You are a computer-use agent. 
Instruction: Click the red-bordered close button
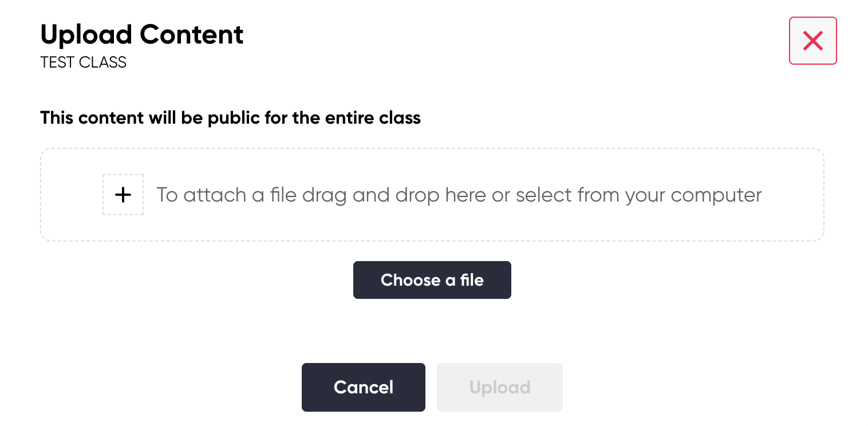tap(812, 41)
